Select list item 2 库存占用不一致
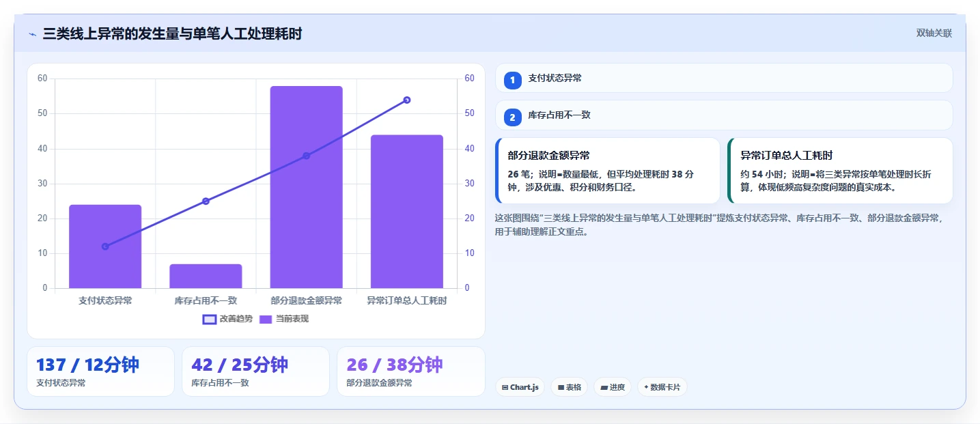 click(724, 115)
